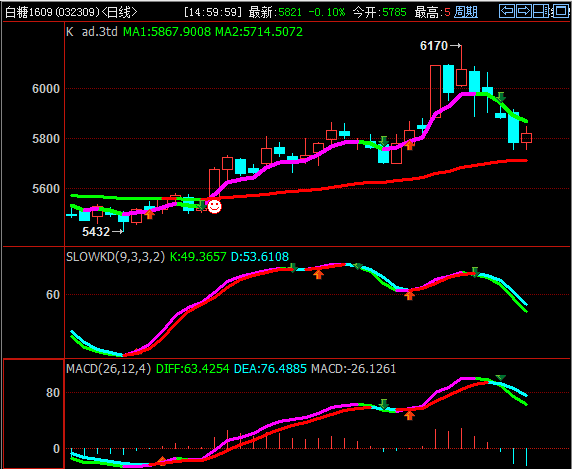
Task: Select the MA1:5867.9008 value label
Action: coord(167,32)
